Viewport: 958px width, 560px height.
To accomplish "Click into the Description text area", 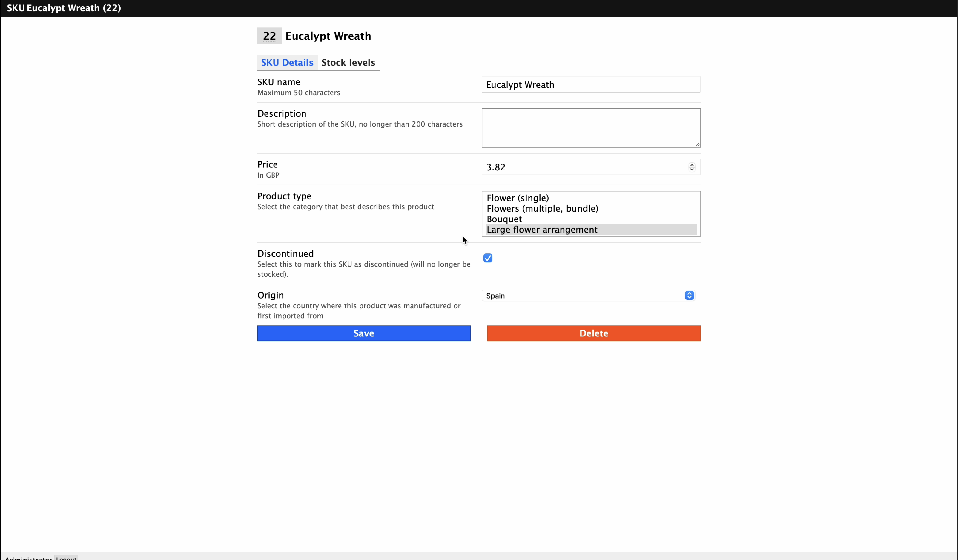I will (x=590, y=128).
